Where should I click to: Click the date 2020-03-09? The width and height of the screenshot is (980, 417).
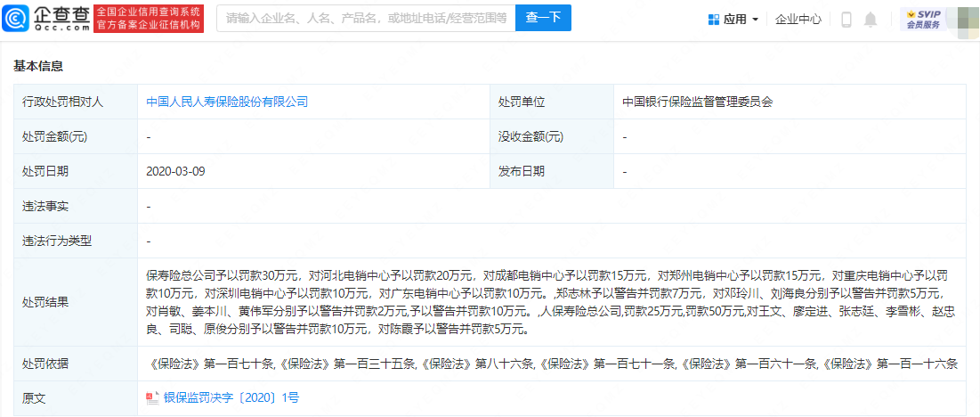(x=175, y=171)
